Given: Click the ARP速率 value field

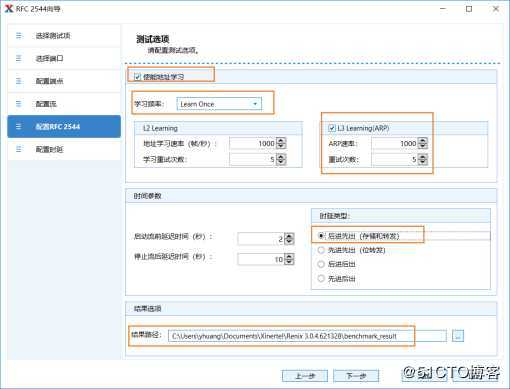Looking at the screenshot, I should [x=395, y=144].
